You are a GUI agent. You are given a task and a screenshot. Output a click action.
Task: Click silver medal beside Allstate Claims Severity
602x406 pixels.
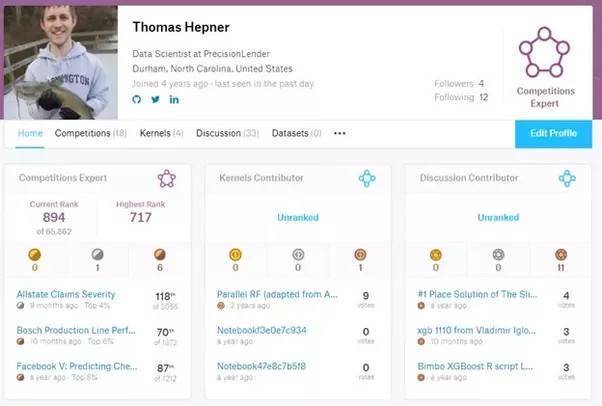[20, 306]
